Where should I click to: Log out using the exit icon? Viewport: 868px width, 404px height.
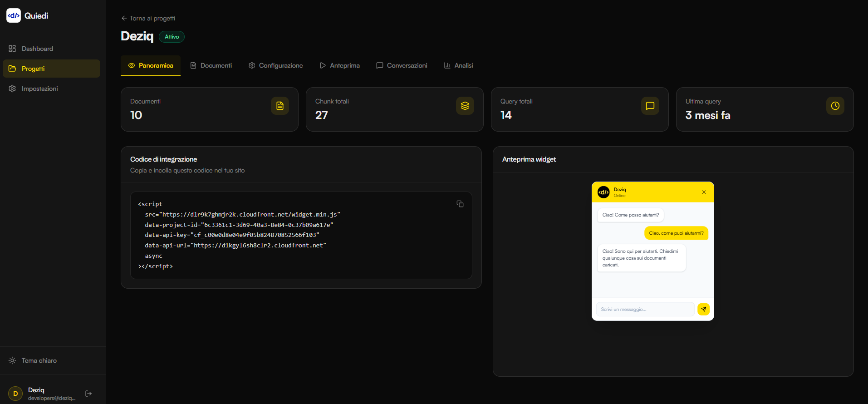[88, 394]
